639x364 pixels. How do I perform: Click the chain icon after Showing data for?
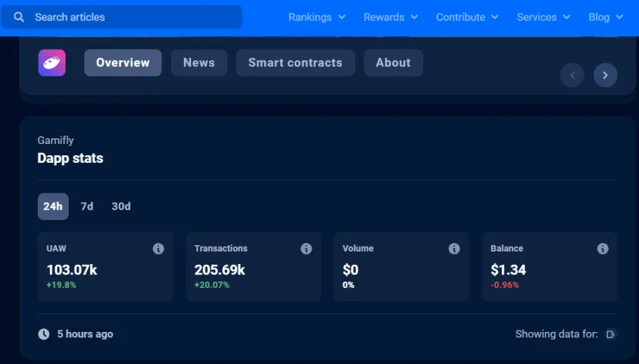pyautogui.click(x=610, y=334)
